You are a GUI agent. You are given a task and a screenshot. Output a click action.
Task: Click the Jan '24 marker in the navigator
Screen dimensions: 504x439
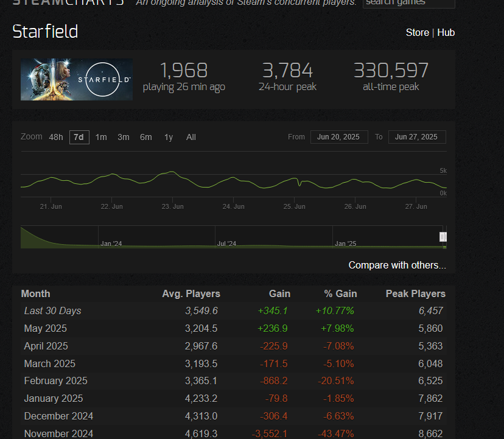tap(111, 244)
